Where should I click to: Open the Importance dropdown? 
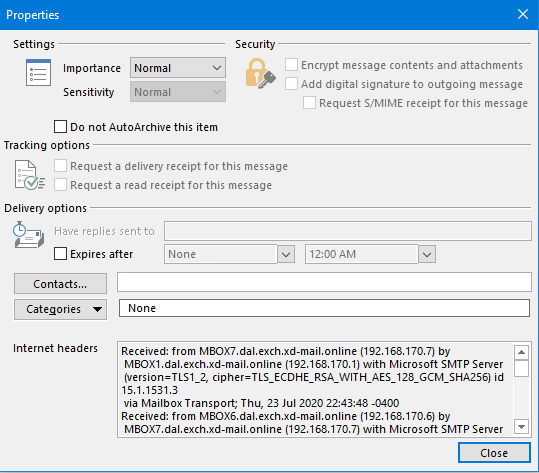tap(178, 68)
